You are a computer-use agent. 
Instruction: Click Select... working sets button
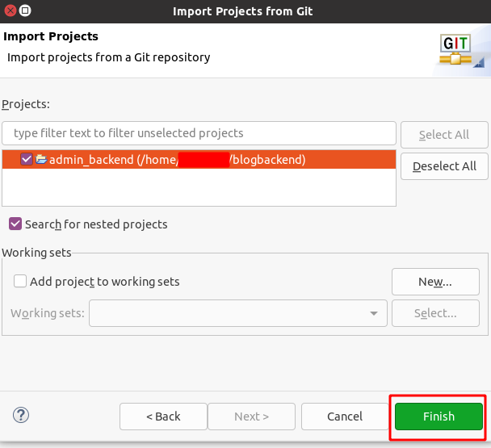coord(435,313)
